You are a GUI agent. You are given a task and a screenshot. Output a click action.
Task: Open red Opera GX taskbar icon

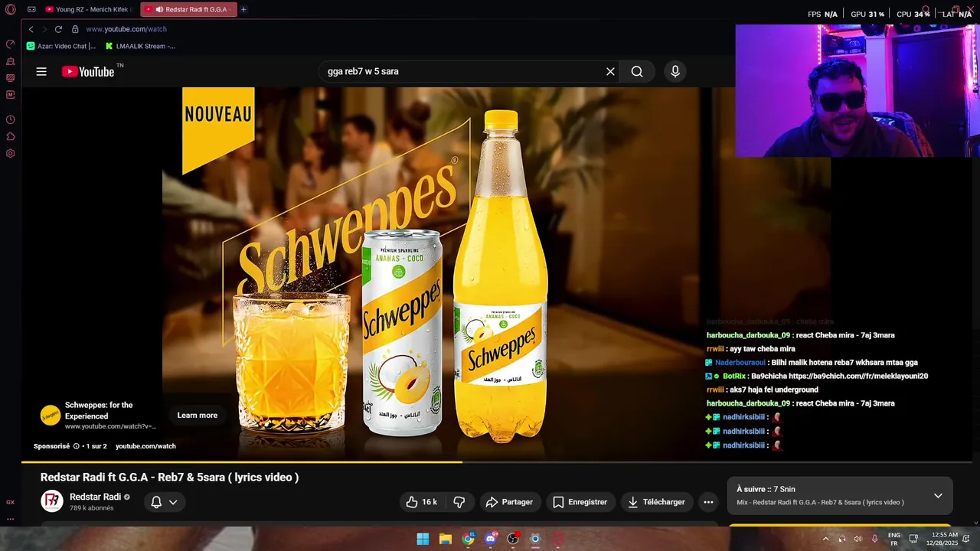pyautogui.click(x=558, y=539)
